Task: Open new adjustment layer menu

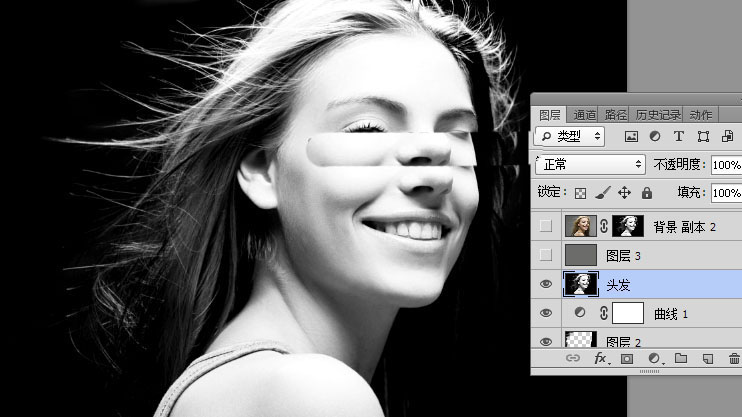Action: click(654, 358)
